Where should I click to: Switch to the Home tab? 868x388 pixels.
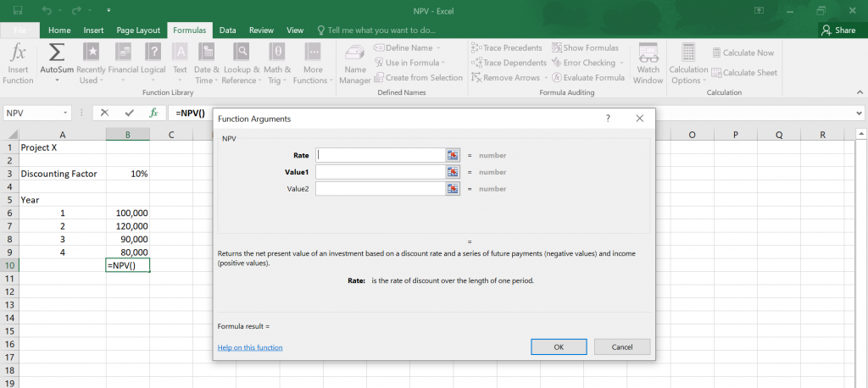(x=60, y=30)
